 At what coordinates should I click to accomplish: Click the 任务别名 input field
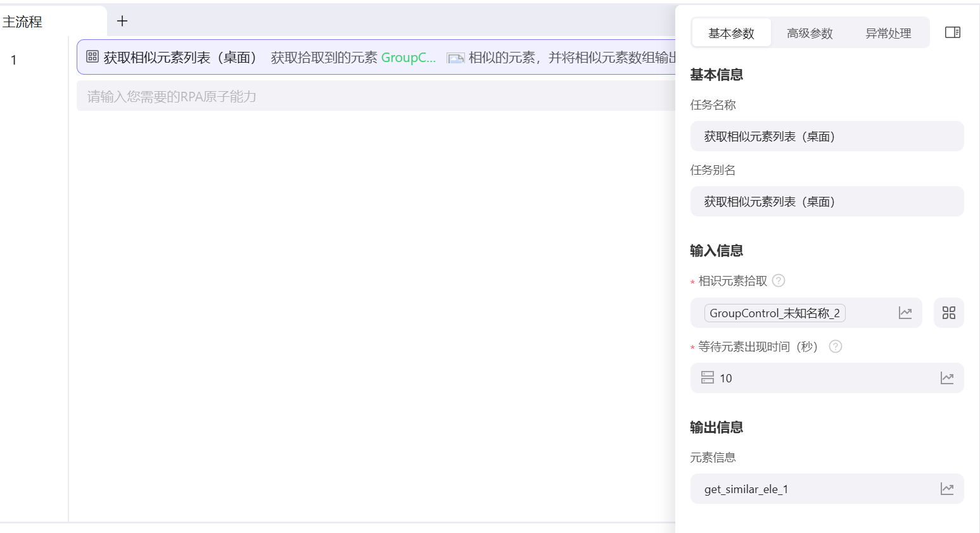pyautogui.click(x=827, y=201)
